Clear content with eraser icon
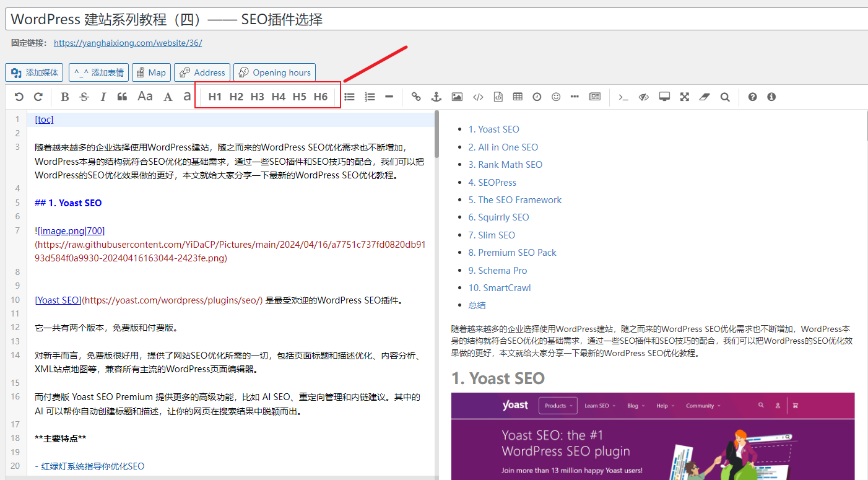The image size is (868, 480). 704,97
